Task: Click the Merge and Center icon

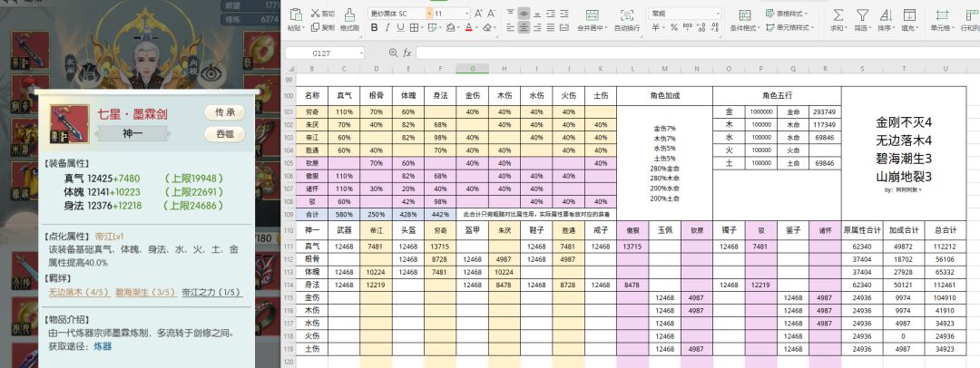Action: 592,15
